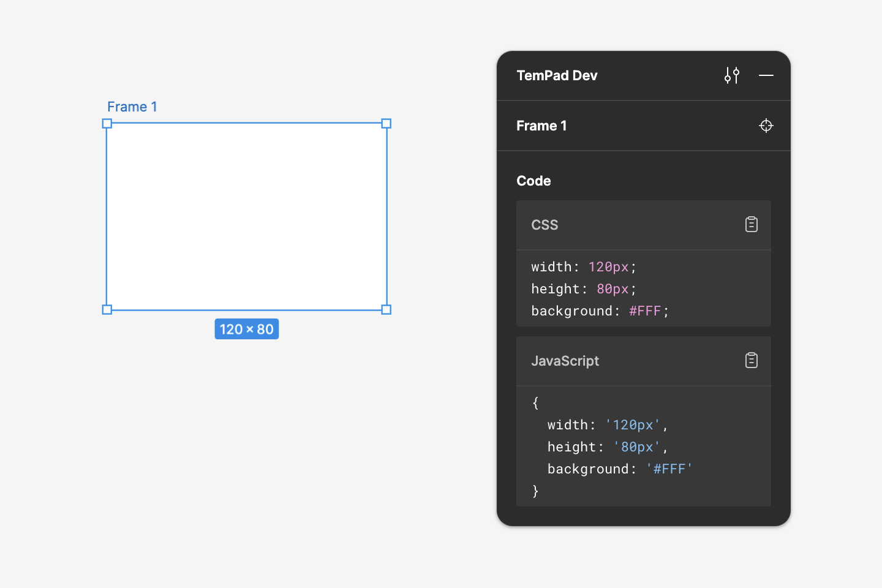Screen dimensions: 882x588
Task: Click the CSS background #FFF value
Action: coord(645,311)
